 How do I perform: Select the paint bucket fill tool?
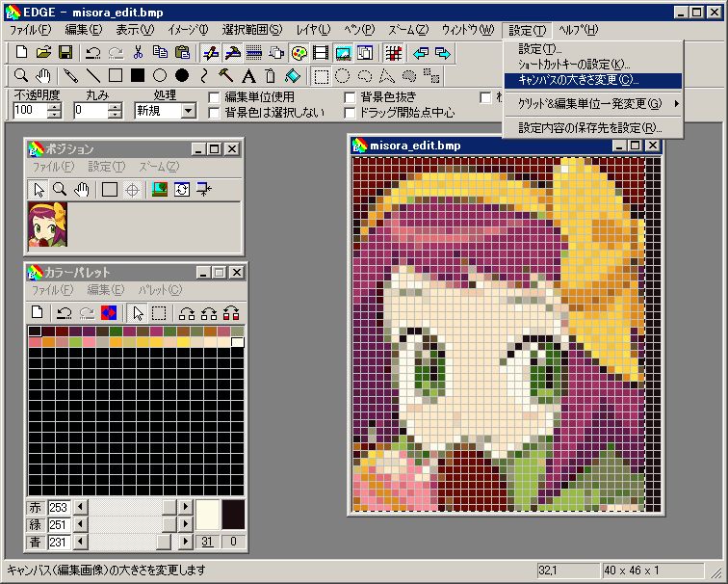pos(293,75)
